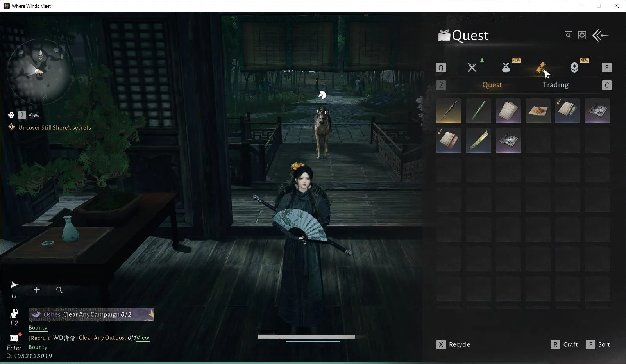Open the Trading sub-tab
The image size is (626, 364).
click(555, 85)
